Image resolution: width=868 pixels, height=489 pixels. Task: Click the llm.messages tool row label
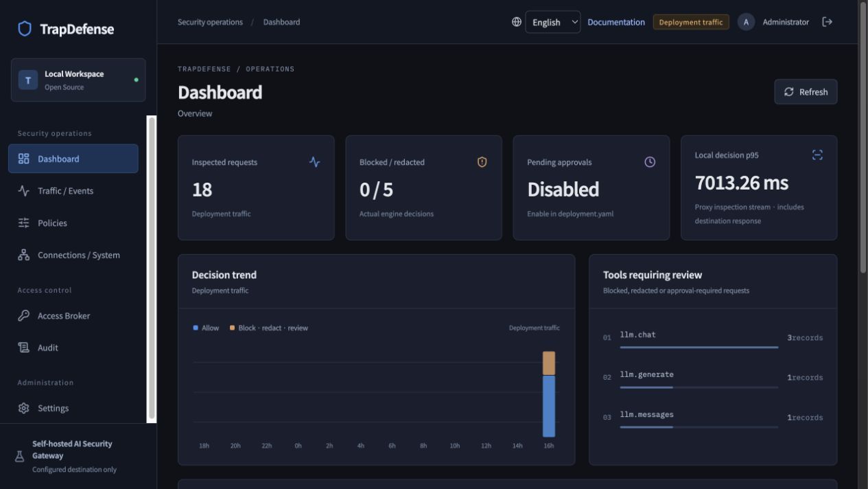coord(646,414)
